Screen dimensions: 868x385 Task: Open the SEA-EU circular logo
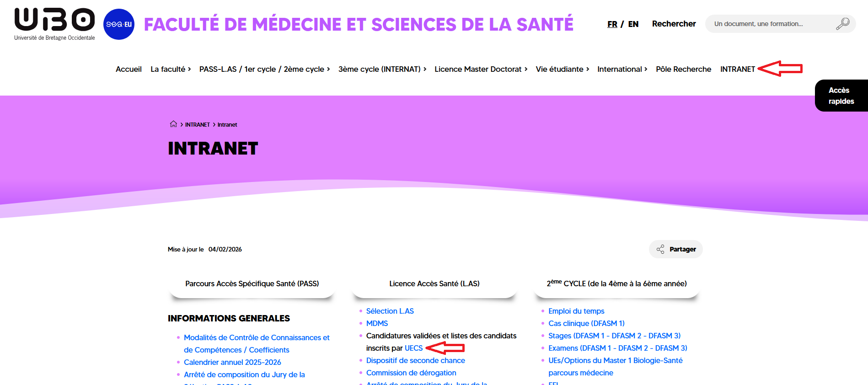click(119, 24)
